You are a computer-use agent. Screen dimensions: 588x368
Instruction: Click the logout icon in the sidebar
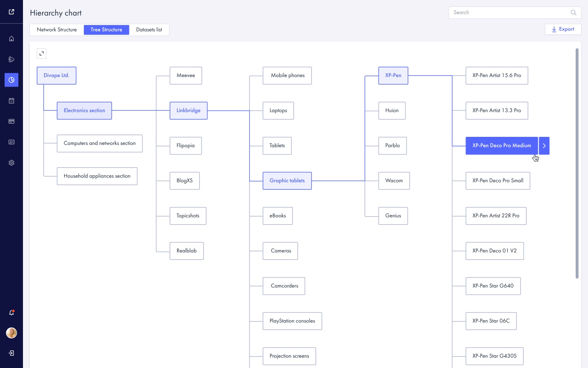(11, 353)
